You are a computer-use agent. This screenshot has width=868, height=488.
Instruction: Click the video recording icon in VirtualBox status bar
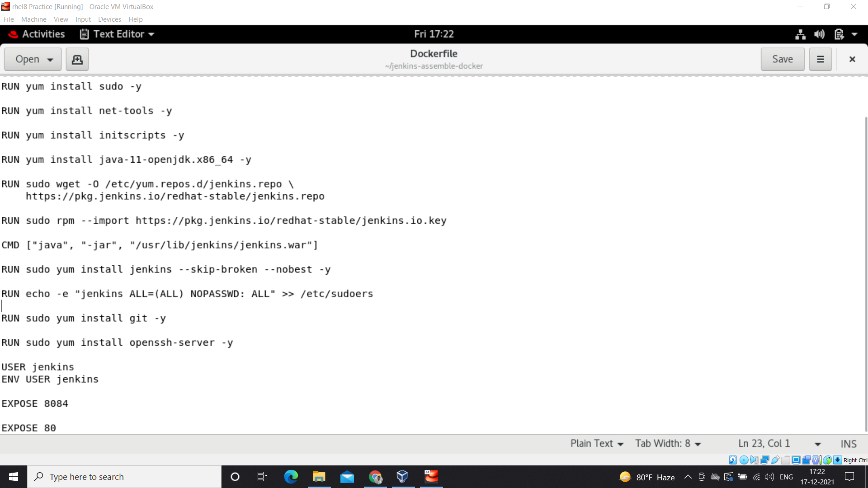click(x=806, y=460)
